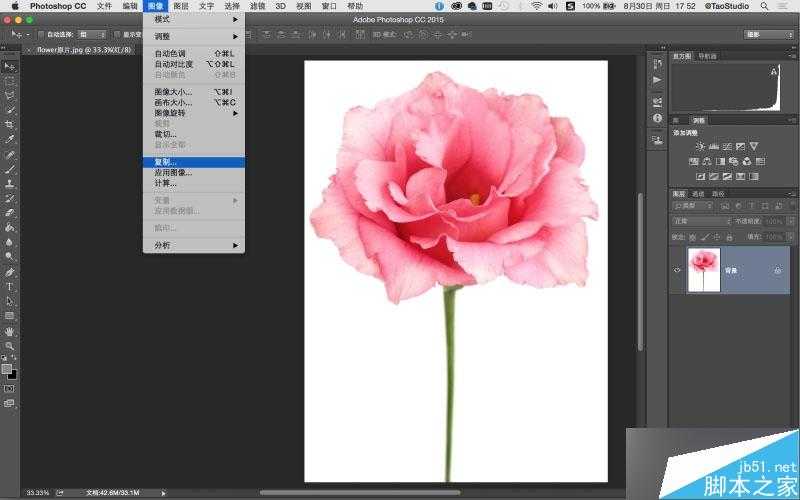The height and width of the screenshot is (500, 800).
Task: Select the Eyedropper tool
Action: pos(10,139)
